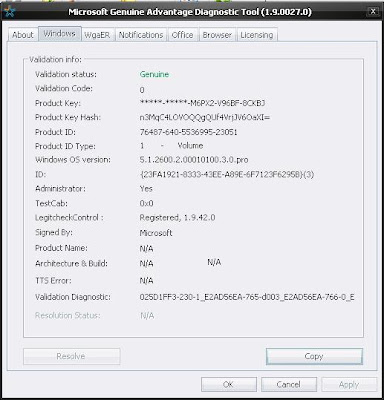Click the Validation Code value 0
The width and height of the screenshot is (384, 400).
coord(142,90)
